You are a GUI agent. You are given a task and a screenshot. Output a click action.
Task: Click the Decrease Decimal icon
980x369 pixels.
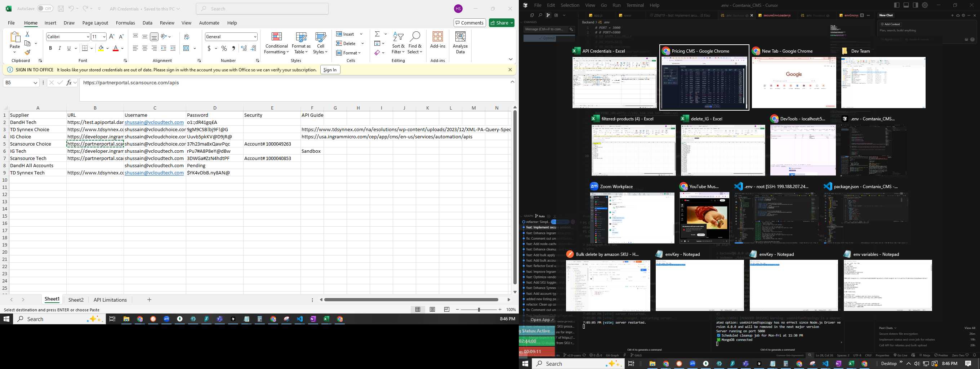point(253,48)
